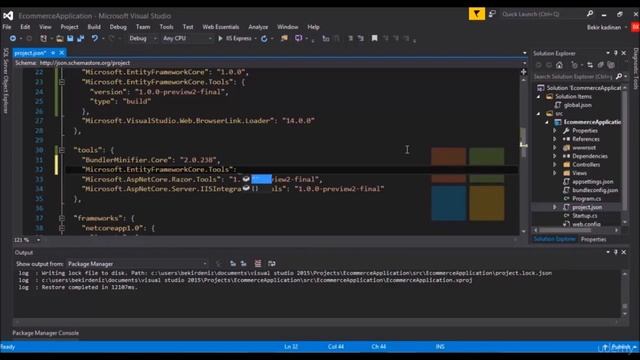Click the Save file toolbar icon
The height and width of the screenshot is (360, 640).
click(x=70, y=38)
